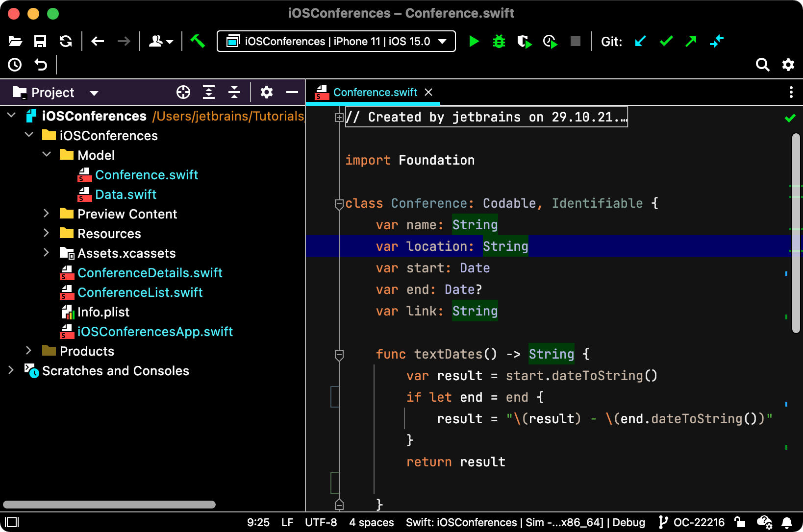Expand the folded header comment
The height and width of the screenshot is (532, 803).
point(339,117)
